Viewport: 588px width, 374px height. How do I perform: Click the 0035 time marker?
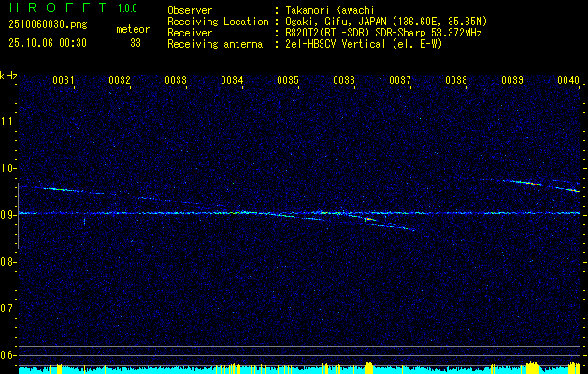[x=288, y=81]
